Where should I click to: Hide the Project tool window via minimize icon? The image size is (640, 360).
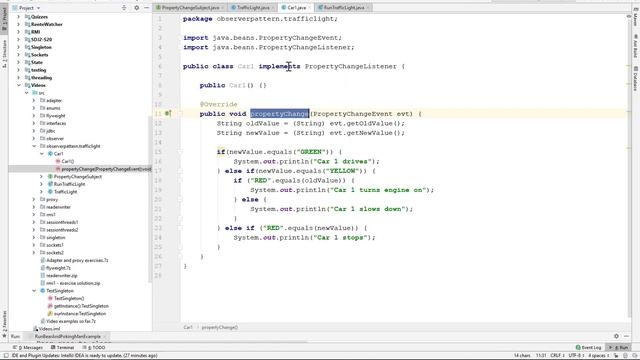tap(147, 8)
